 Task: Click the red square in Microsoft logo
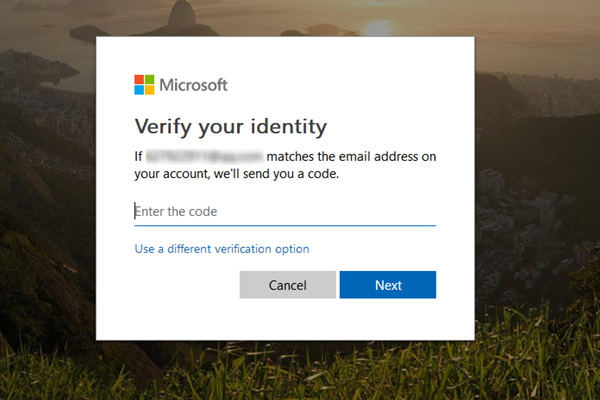139,80
